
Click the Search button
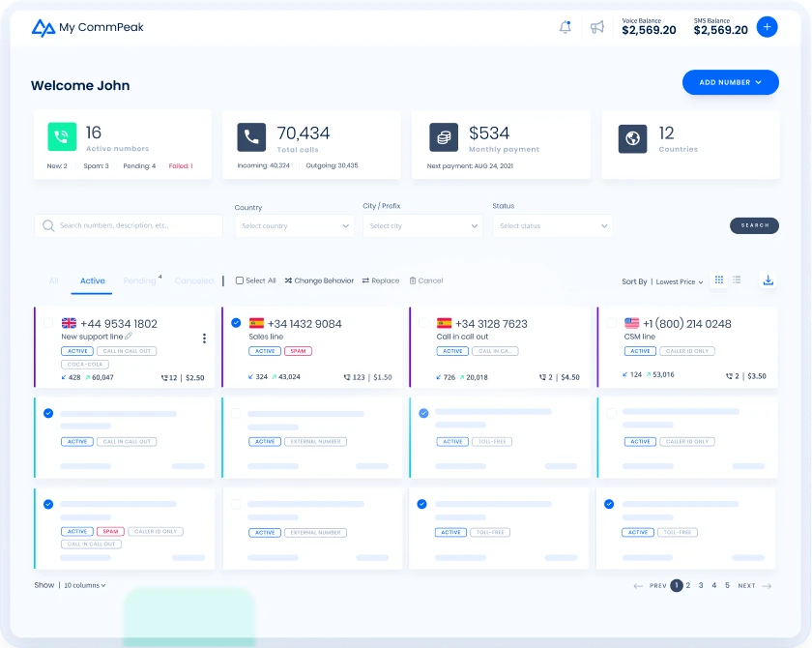[x=754, y=225]
